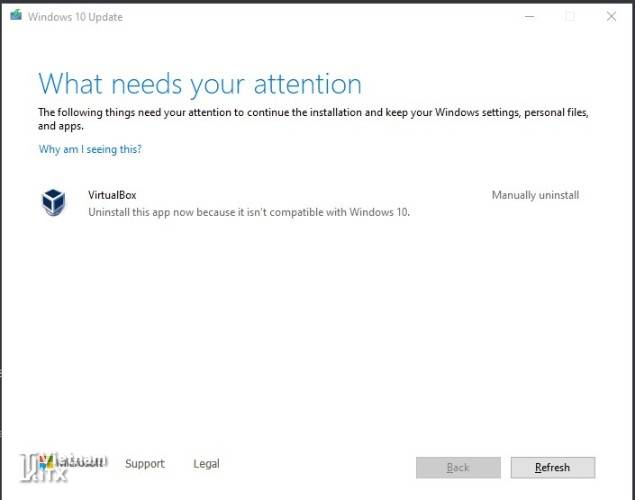Click the Windows 10 Update title bar icon

click(15, 17)
